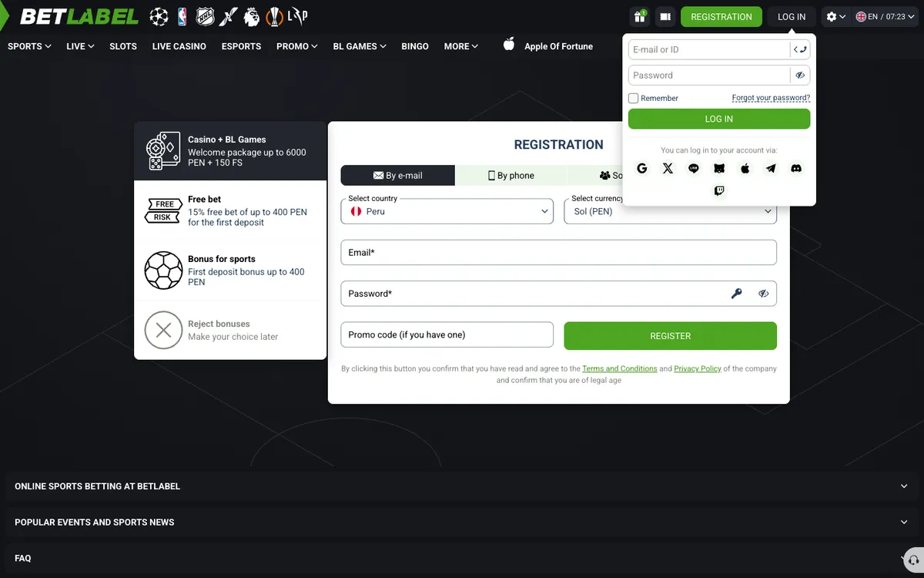Screen dimensions: 924x578
Task: Open settings gear dropdown
Action: point(835,16)
